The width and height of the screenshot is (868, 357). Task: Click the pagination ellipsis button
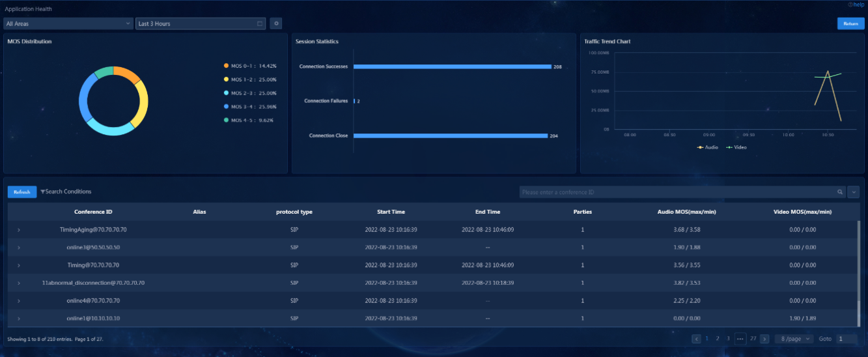740,339
